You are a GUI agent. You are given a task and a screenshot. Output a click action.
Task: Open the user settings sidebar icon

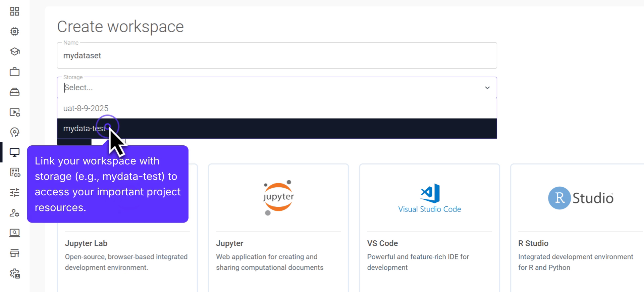coord(14,213)
